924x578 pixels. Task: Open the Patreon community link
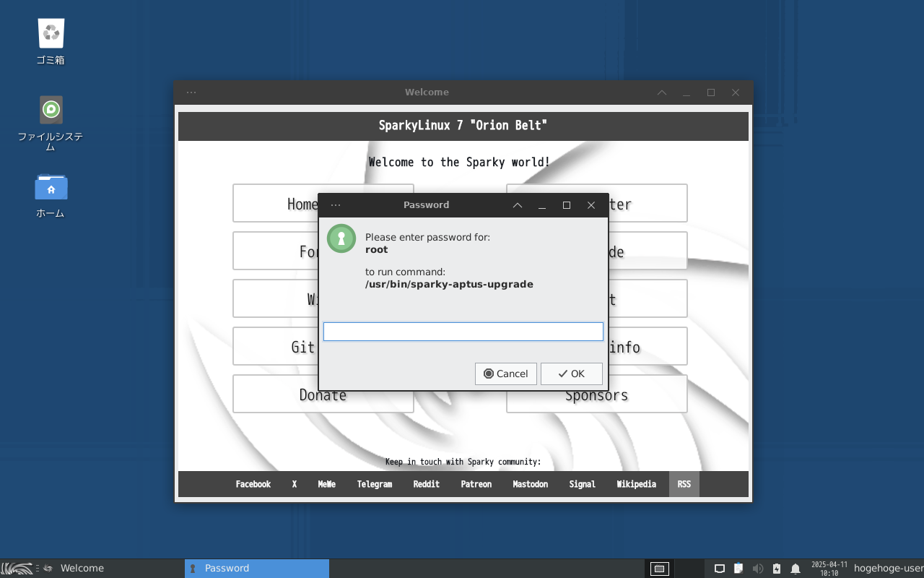(476, 484)
